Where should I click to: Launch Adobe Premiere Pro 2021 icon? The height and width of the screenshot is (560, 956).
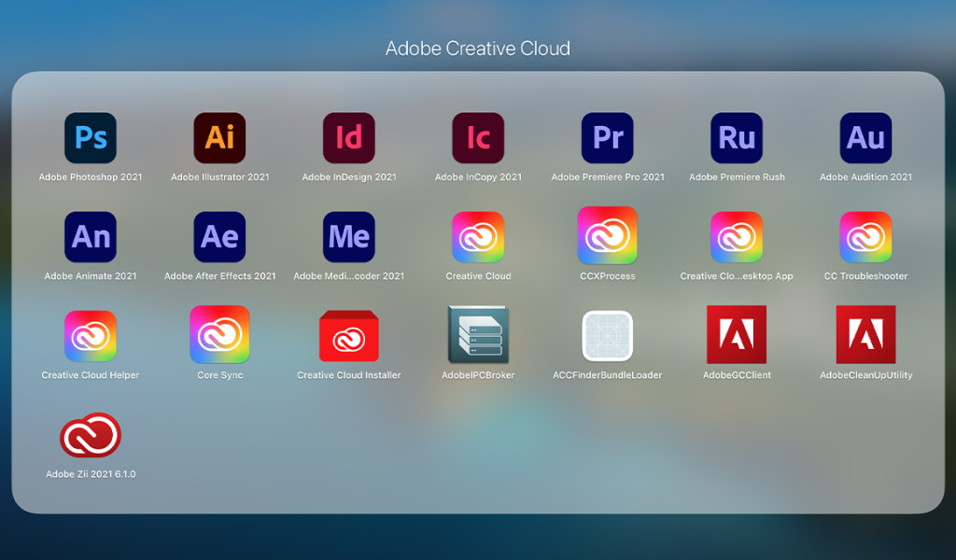tap(607, 138)
